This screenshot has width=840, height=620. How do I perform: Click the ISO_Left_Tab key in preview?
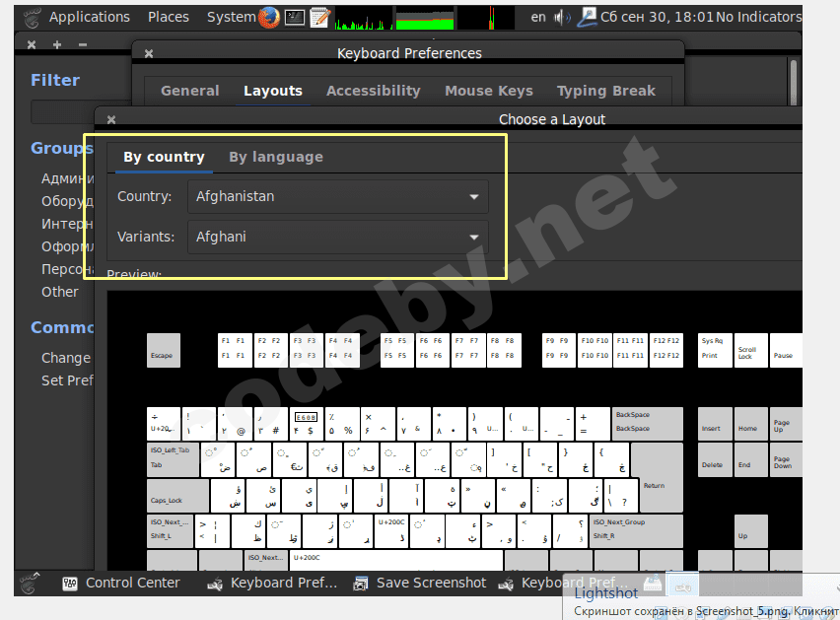(x=173, y=459)
